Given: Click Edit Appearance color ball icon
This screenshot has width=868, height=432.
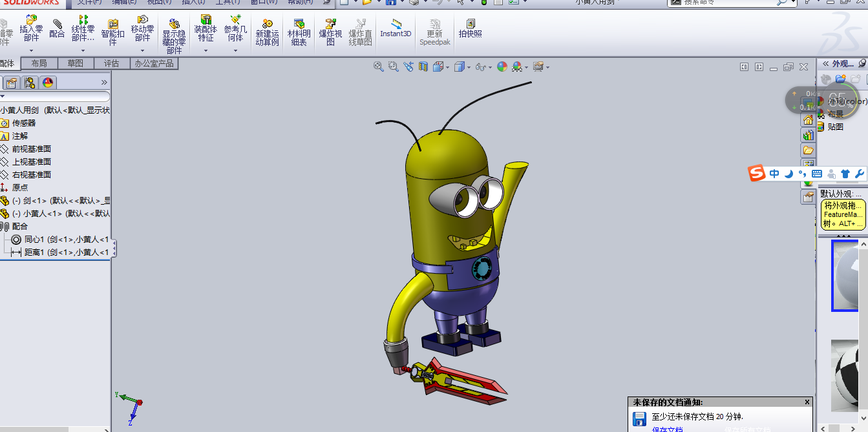Looking at the screenshot, I should (x=502, y=67).
